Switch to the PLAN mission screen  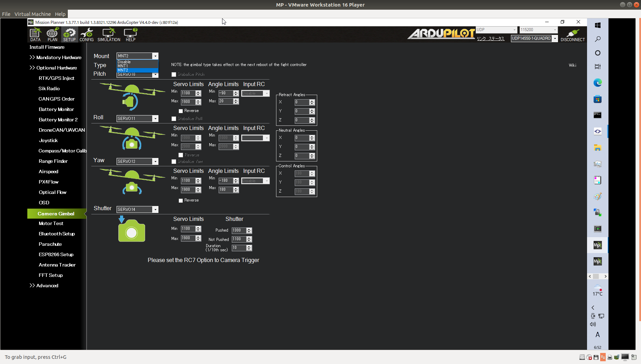point(52,34)
